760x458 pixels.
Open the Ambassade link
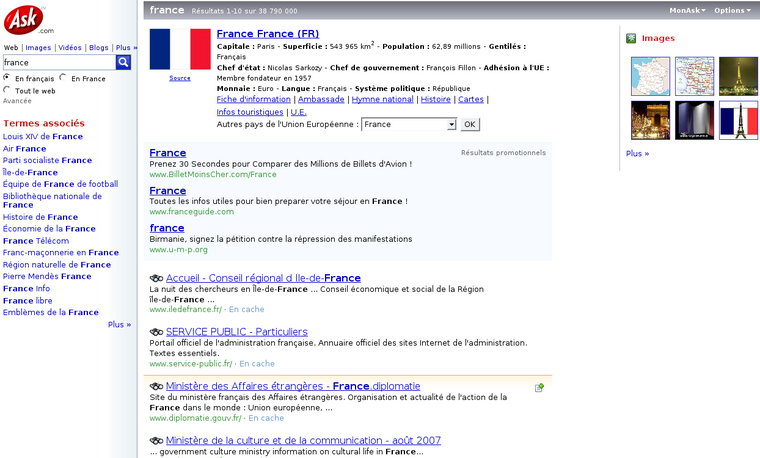[x=321, y=99]
